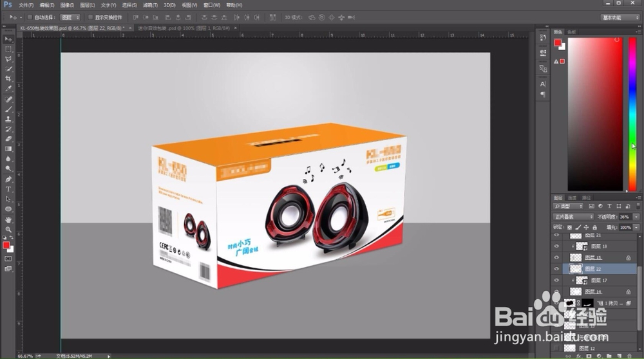644x359 pixels.
Task: Open the 编辑(E) menu
Action: [x=47, y=5]
